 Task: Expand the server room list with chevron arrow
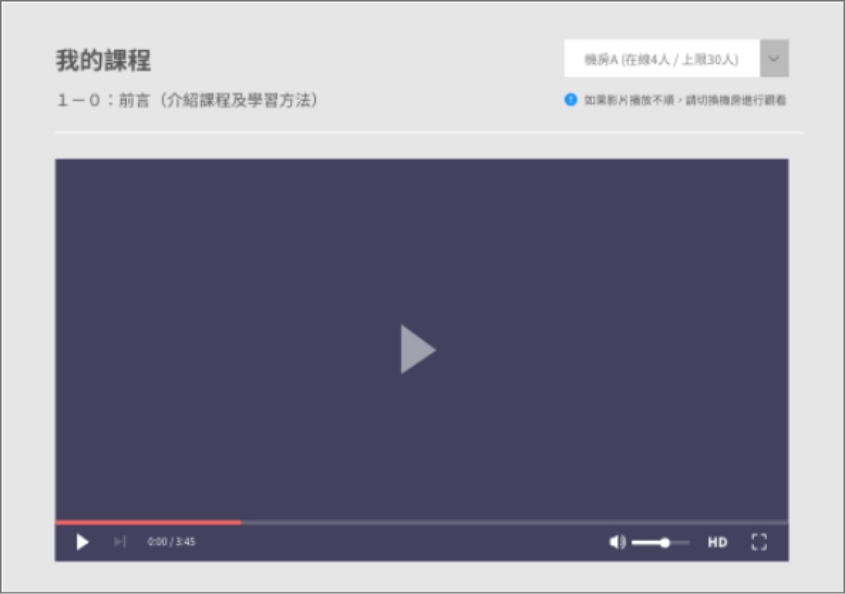[774, 59]
